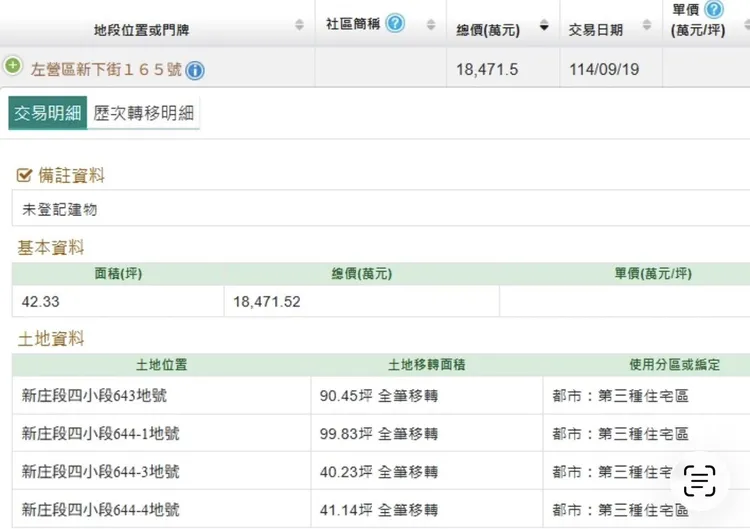The height and width of the screenshot is (529, 750).
Task: Sort by 總價(萬元) column arrows
Action: [x=544, y=25]
